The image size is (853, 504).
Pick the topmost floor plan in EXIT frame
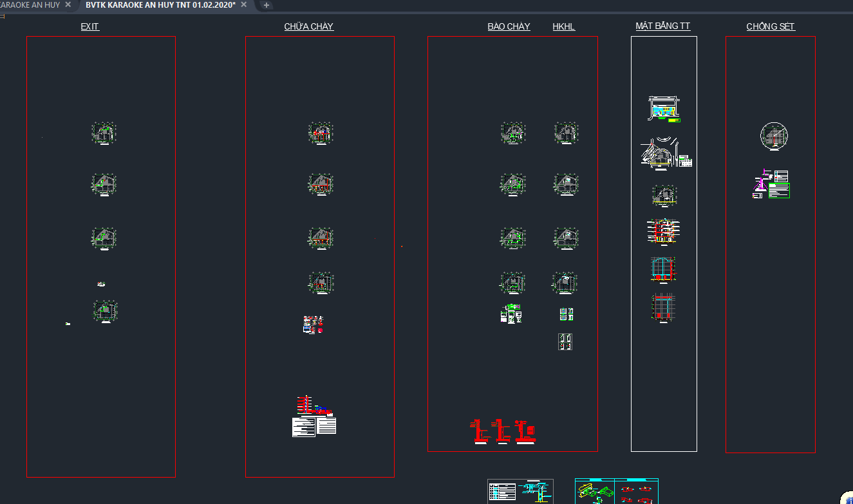coord(104,134)
